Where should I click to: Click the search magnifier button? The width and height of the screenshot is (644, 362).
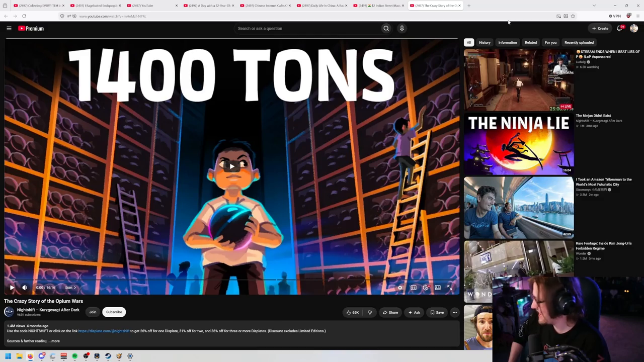pos(386,28)
